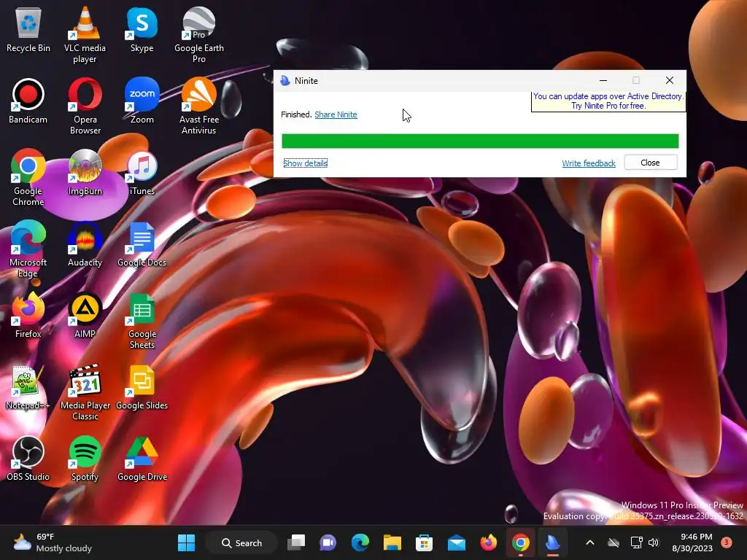Select the Google Chrome desktop shortcut

[x=28, y=178]
